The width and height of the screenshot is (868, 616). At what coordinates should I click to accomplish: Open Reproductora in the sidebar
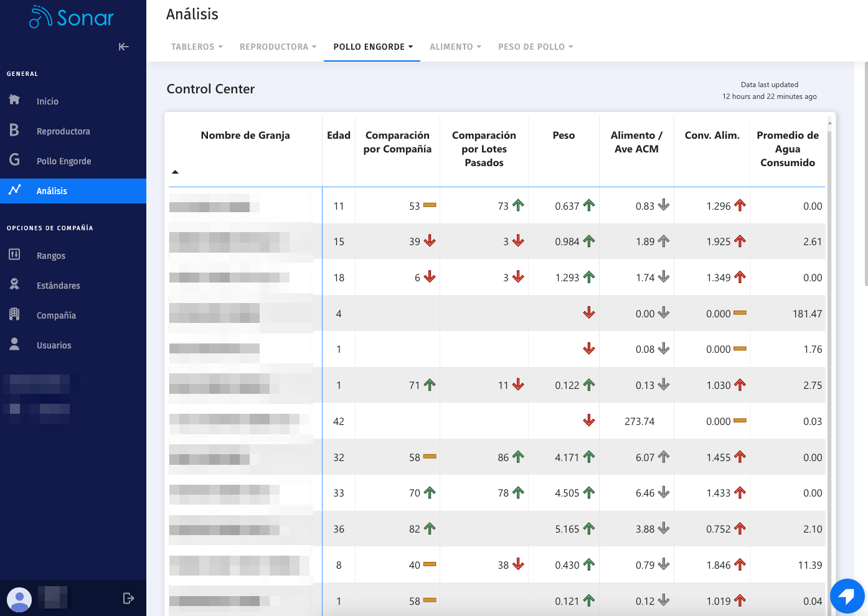[x=63, y=131]
